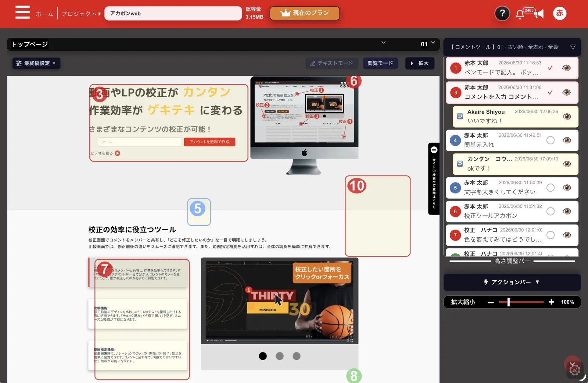This screenshot has width=588, height=383.
Task: Click the zoom plus icon
Action: (551, 302)
